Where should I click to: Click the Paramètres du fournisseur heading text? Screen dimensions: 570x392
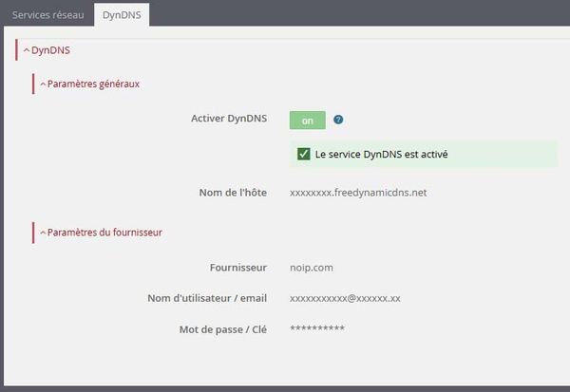tap(104, 233)
